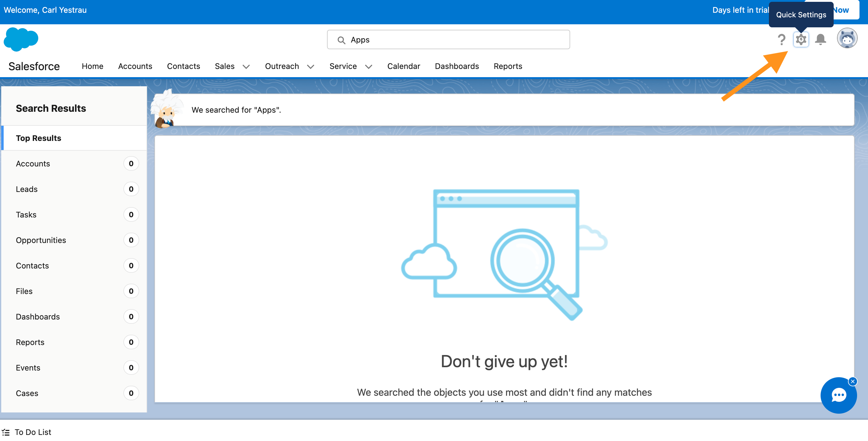
Task: Click the Accounts result count 0 badge
Action: (x=131, y=164)
